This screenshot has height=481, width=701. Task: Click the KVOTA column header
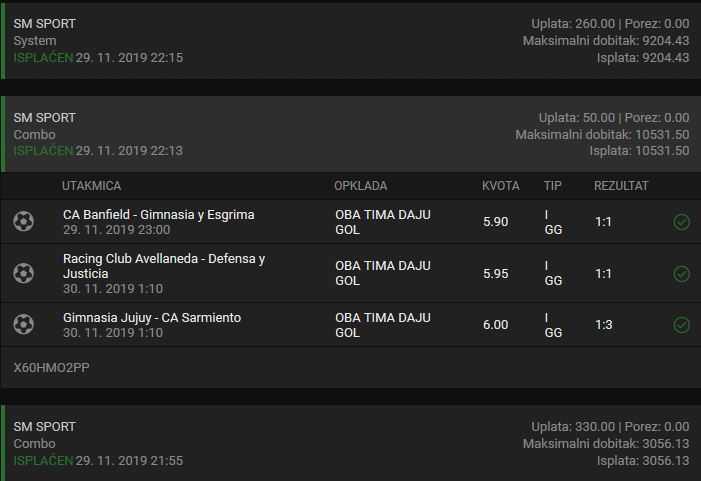point(500,186)
